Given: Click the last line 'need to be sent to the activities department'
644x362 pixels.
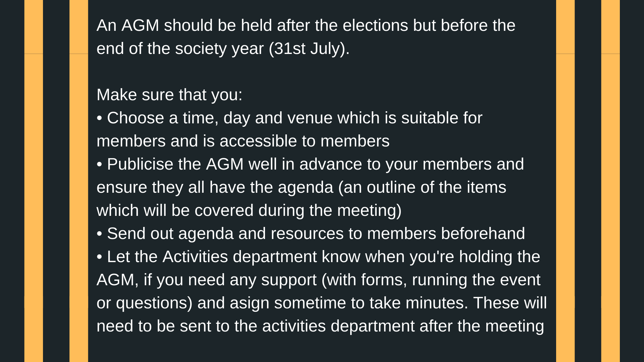Looking at the screenshot, I should point(320,326).
